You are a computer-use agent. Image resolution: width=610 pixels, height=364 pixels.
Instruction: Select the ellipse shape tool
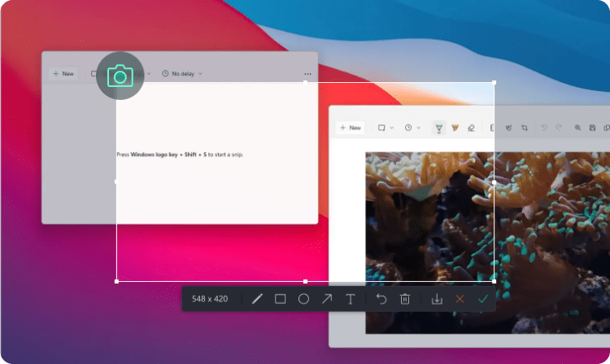pos(303,299)
